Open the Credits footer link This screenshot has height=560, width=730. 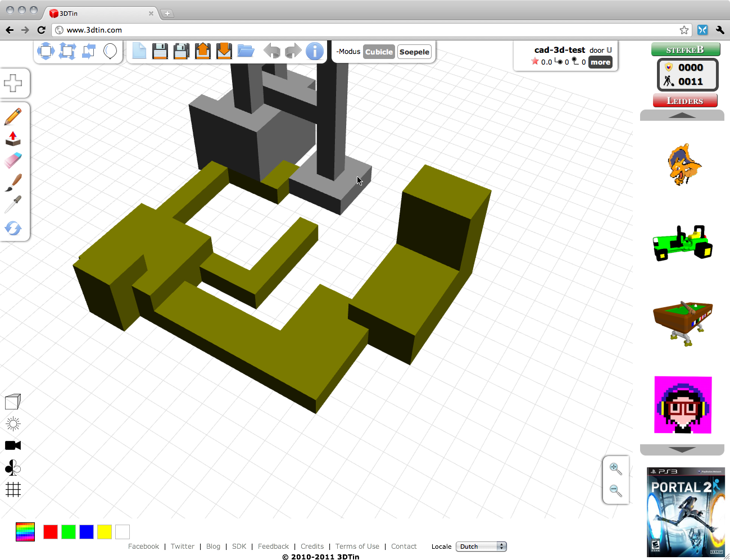click(312, 547)
